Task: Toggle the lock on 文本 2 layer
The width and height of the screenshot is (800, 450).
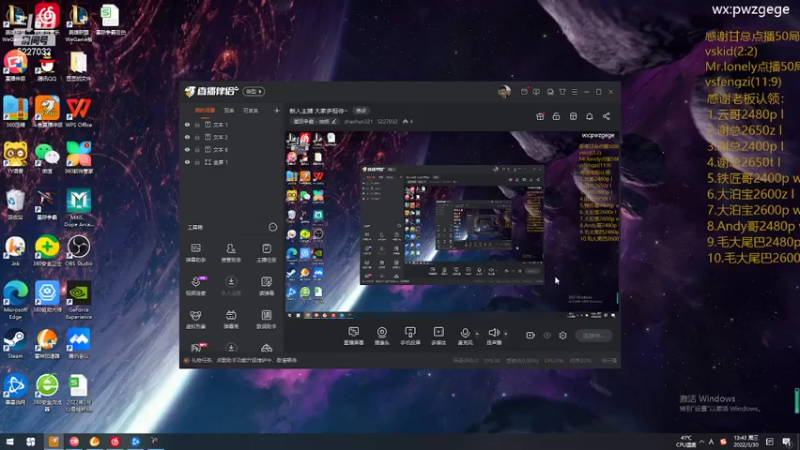Action: tap(197, 137)
